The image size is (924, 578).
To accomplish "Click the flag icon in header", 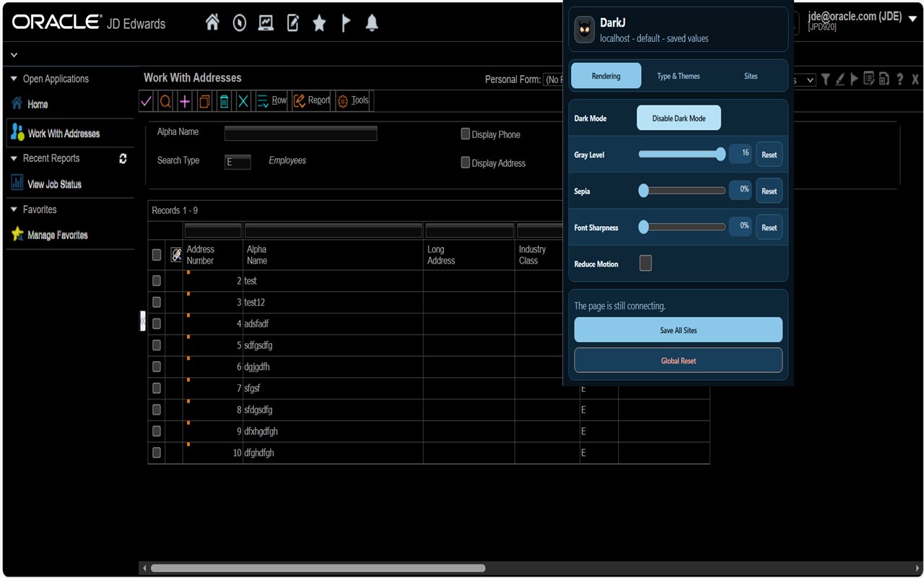I will pyautogui.click(x=346, y=23).
